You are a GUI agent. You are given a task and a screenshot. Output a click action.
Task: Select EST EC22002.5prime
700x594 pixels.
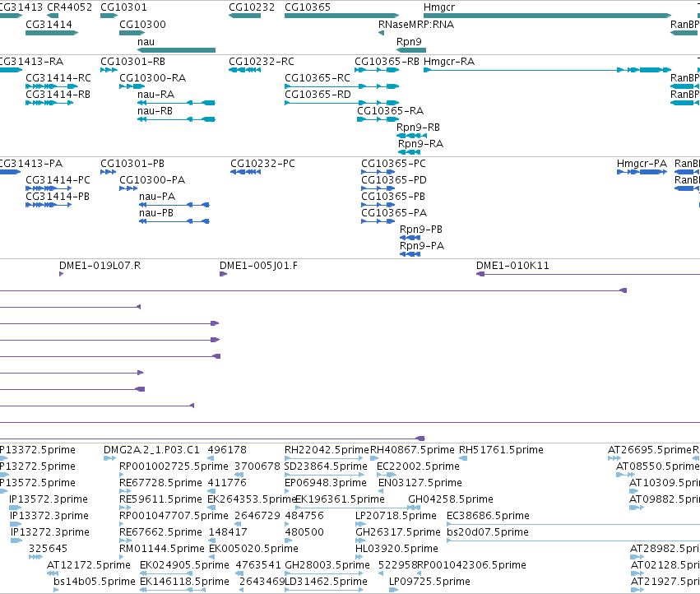click(387, 475)
